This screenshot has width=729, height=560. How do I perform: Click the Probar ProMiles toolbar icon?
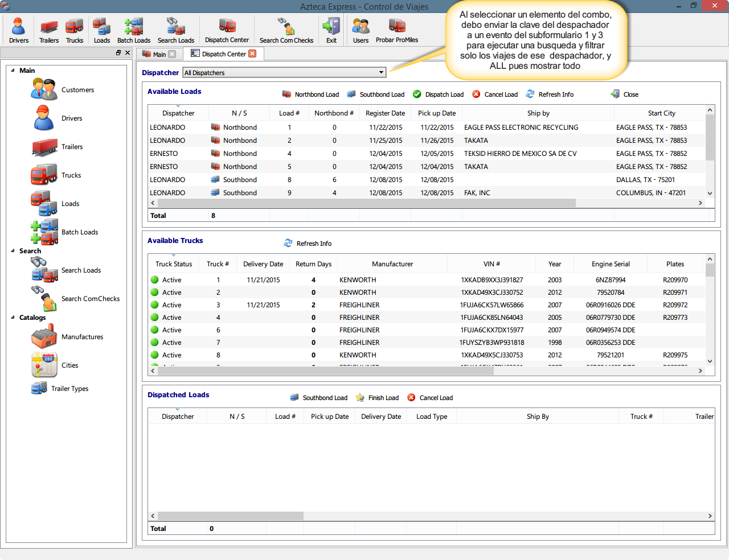pos(396,31)
